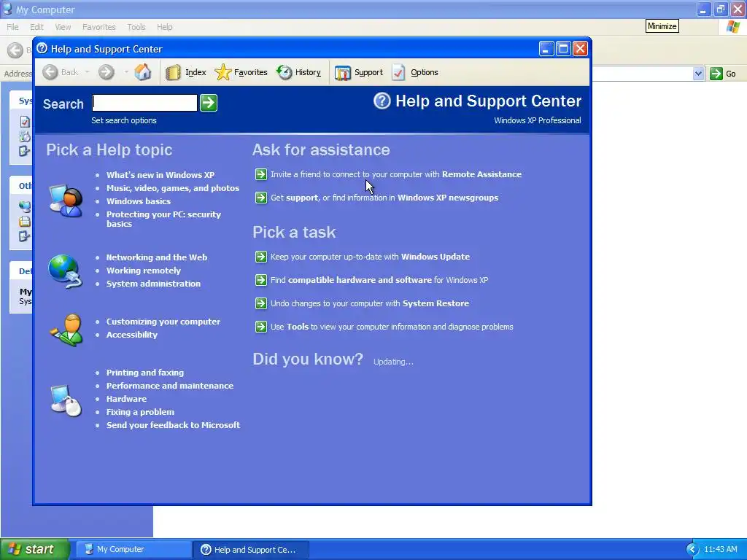This screenshot has width=747, height=560.
Task: Click the tray expand arrow near the clock
Action: coord(692,550)
